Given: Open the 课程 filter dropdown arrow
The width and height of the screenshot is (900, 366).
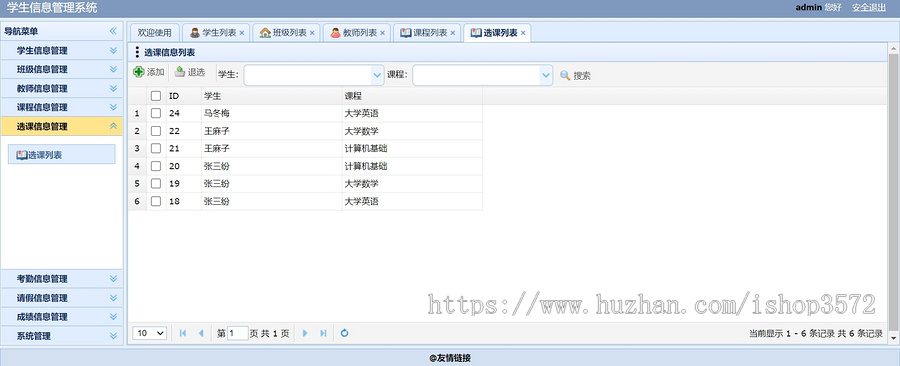Looking at the screenshot, I should point(546,75).
